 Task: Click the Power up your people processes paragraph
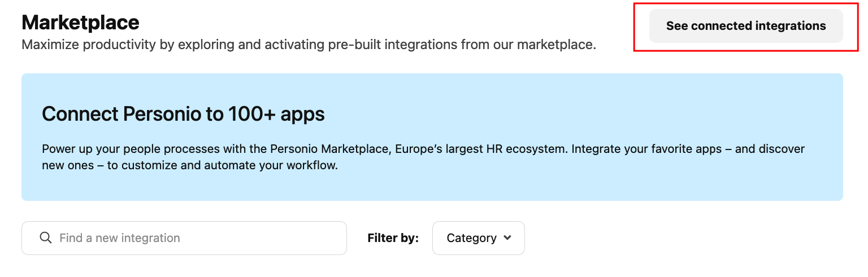point(423,157)
